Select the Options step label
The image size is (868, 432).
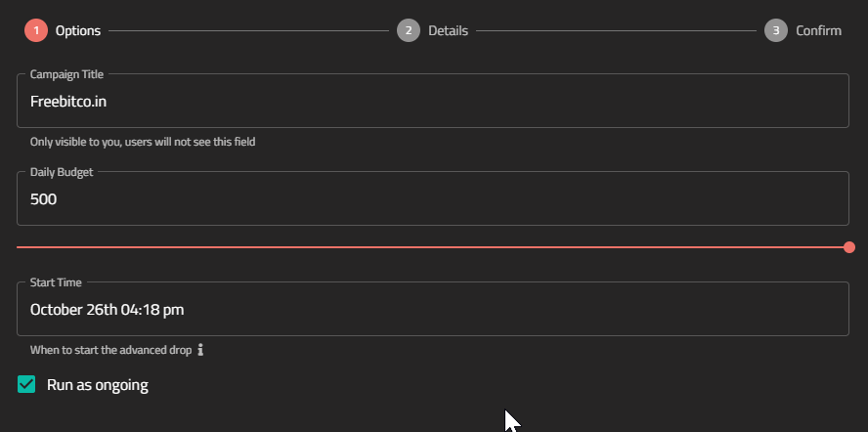[78, 30]
